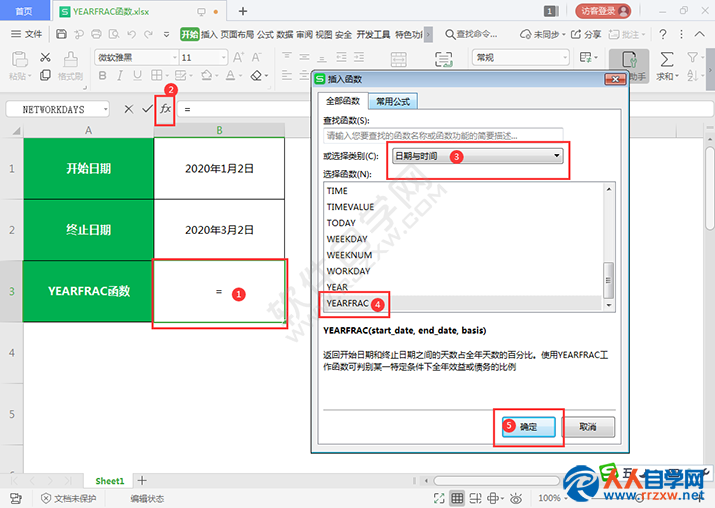Open the number format dropdown showing 常规
The image size is (715, 508).
565,57
